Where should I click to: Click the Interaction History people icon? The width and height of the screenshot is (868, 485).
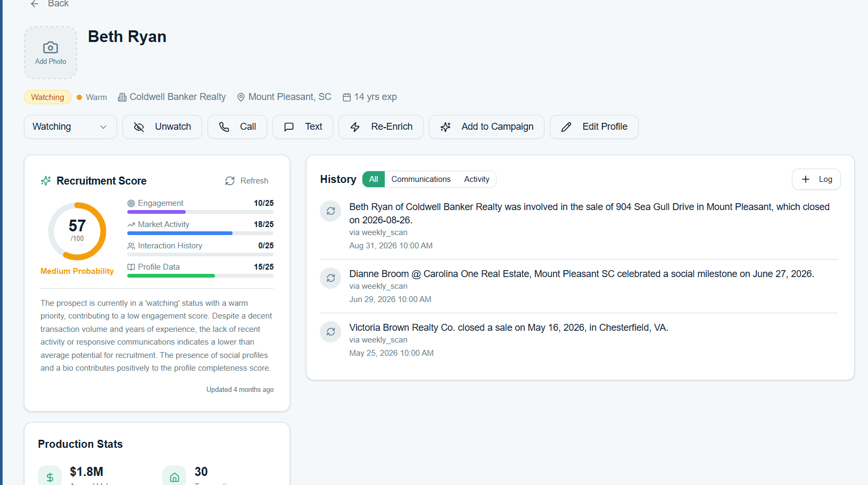click(x=131, y=246)
